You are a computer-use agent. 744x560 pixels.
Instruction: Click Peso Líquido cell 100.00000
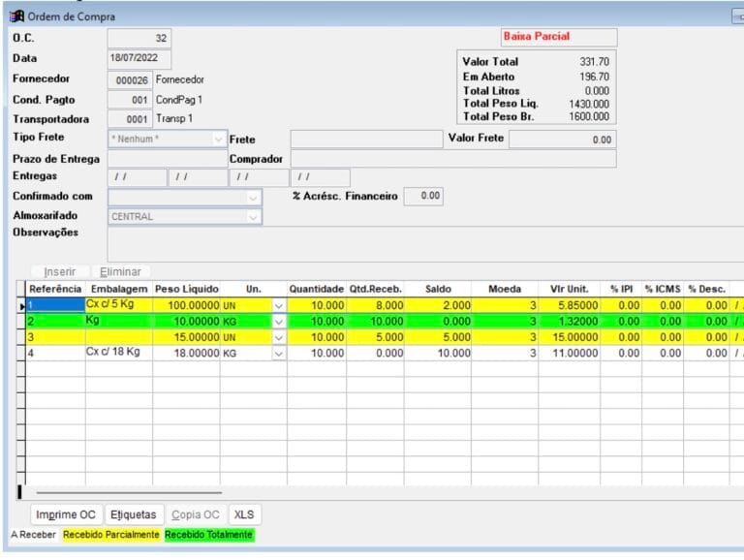[x=186, y=305]
